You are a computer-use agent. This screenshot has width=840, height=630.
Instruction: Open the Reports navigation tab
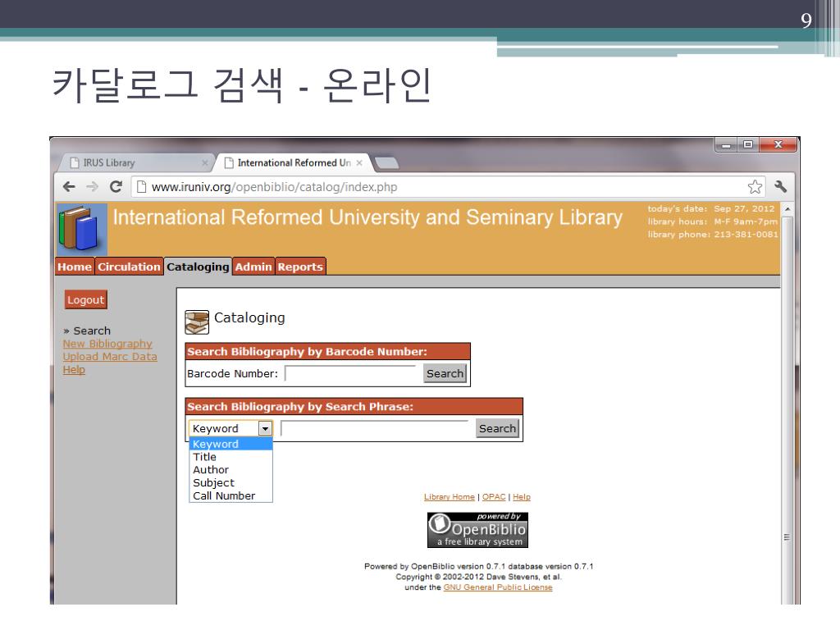pos(300,267)
